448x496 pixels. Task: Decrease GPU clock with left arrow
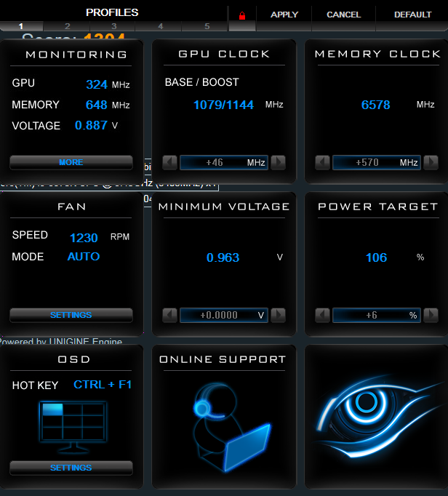[170, 163]
